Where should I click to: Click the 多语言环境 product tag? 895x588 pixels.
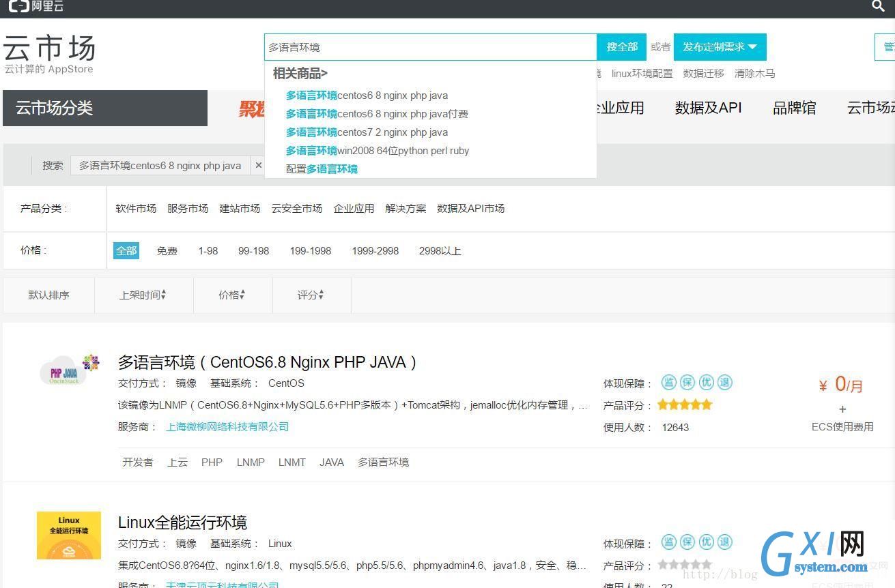pos(384,462)
